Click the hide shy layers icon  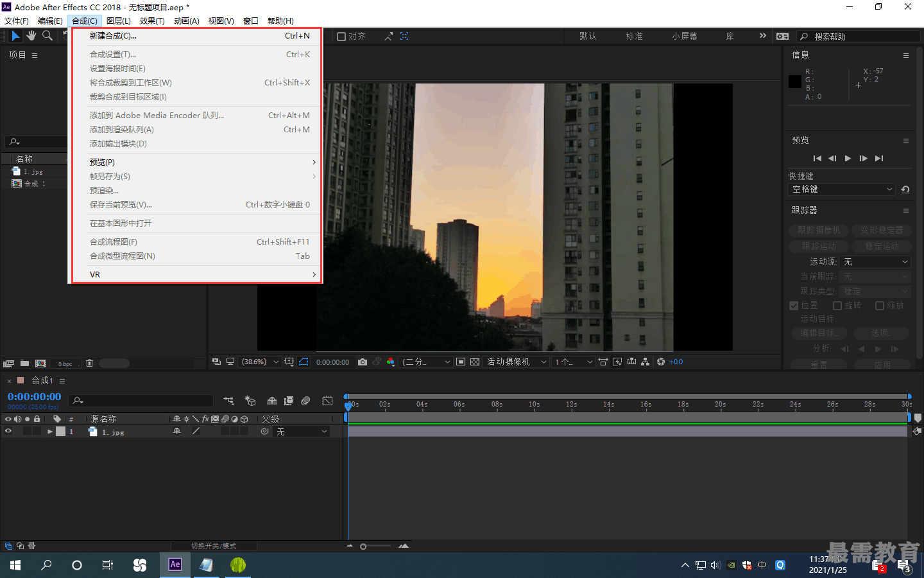(272, 401)
